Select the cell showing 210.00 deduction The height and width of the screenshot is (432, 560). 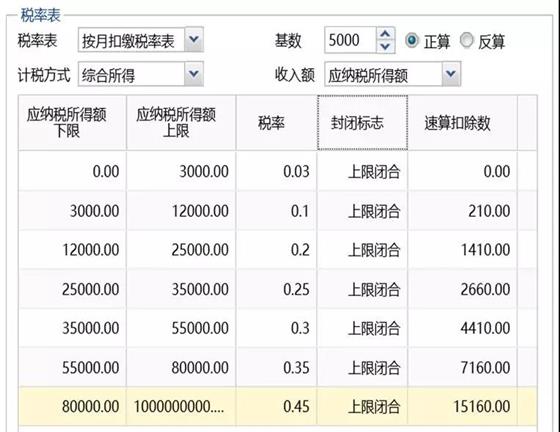pos(462,211)
